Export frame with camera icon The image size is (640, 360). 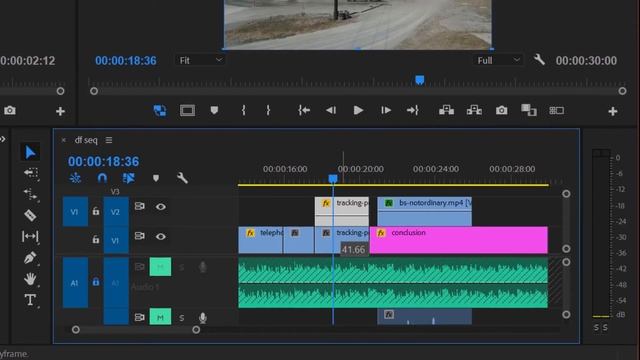coord(502,111)
